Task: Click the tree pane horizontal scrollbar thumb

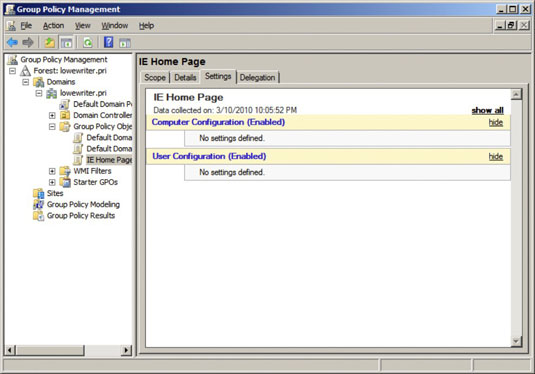Action: (x=50, y=350)
